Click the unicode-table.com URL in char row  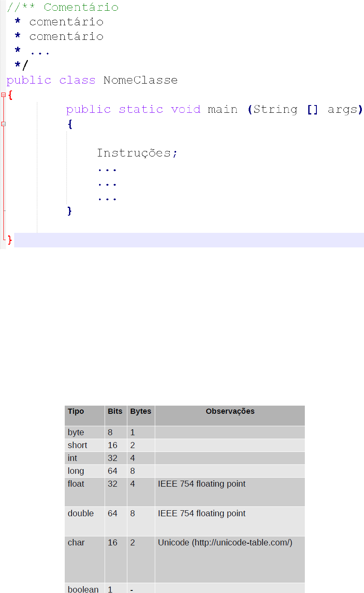(242, 542)
